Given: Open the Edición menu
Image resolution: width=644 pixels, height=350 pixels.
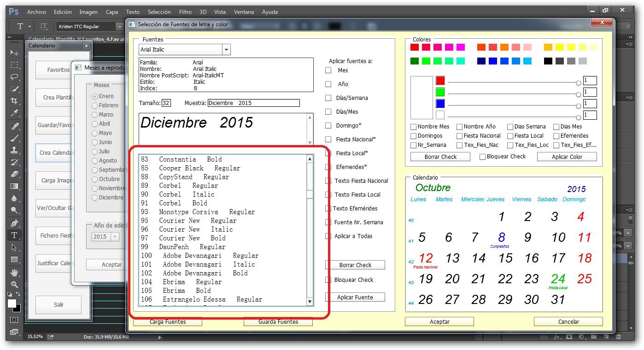Looking at the screenshot, I should [63, 12].
